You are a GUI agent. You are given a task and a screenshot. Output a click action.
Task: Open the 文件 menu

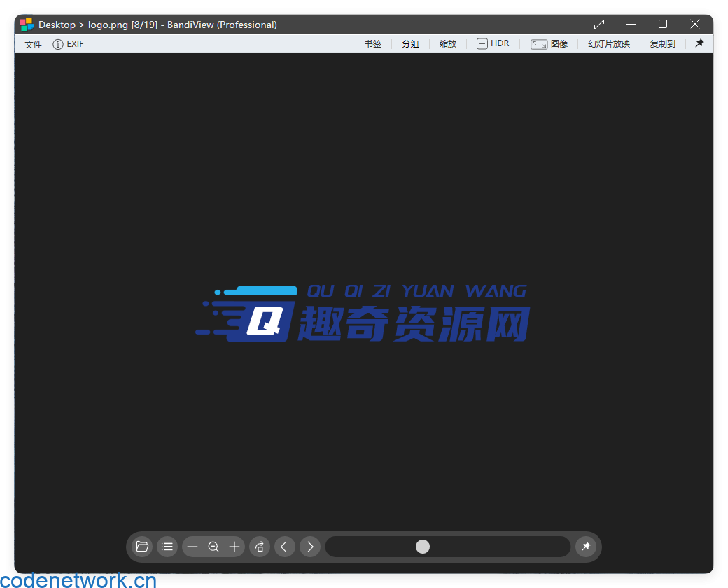point(32,43)
